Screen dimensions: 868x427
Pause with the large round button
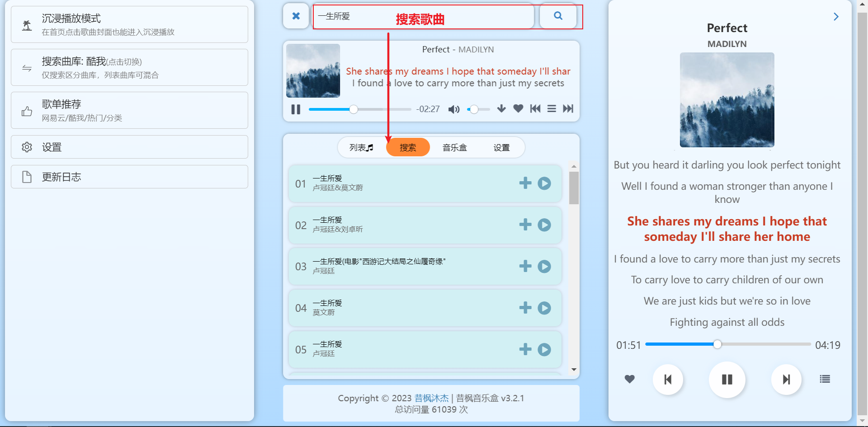pyautogui.click(x=727, y=380)
